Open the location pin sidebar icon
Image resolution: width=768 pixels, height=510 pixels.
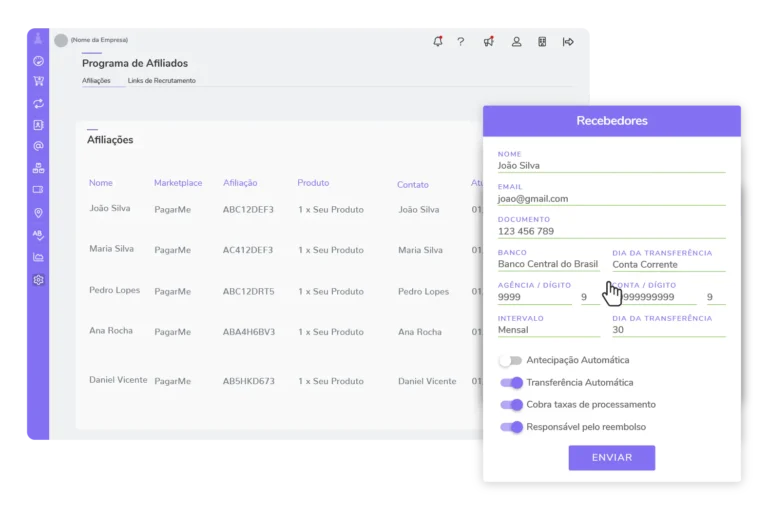38,213
